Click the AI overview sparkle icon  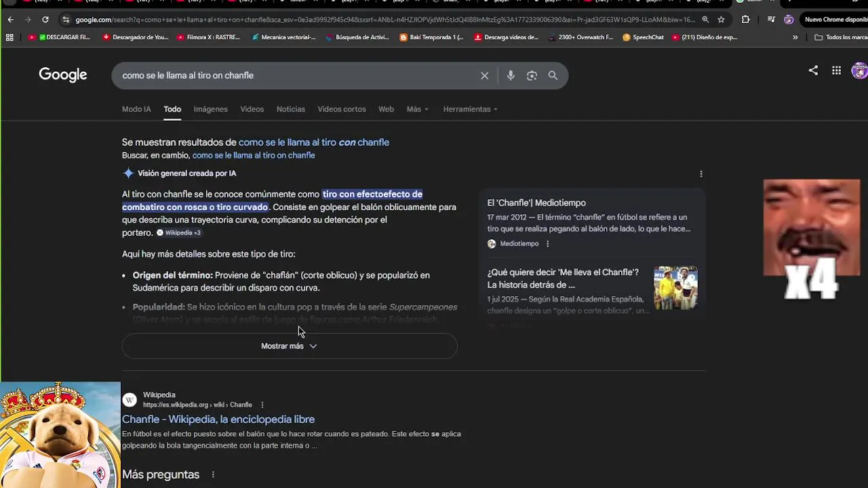coord(128,174)
